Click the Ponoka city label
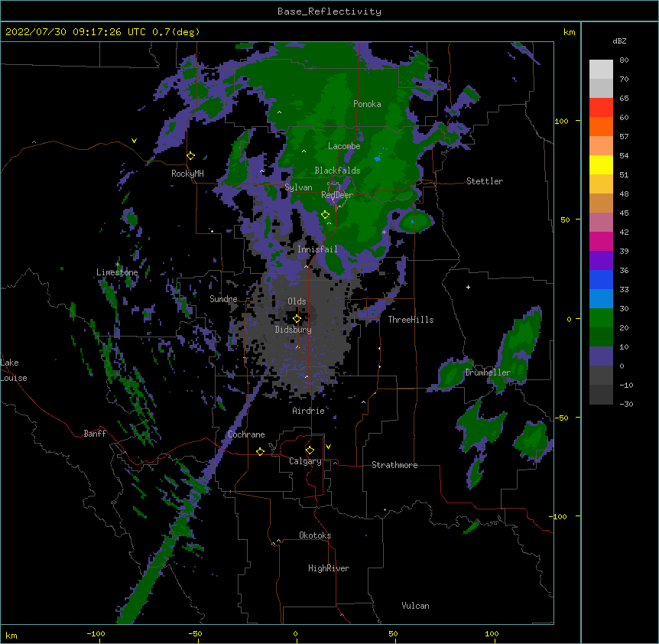This screenshot has width=659, height=644. click(367, 104)
